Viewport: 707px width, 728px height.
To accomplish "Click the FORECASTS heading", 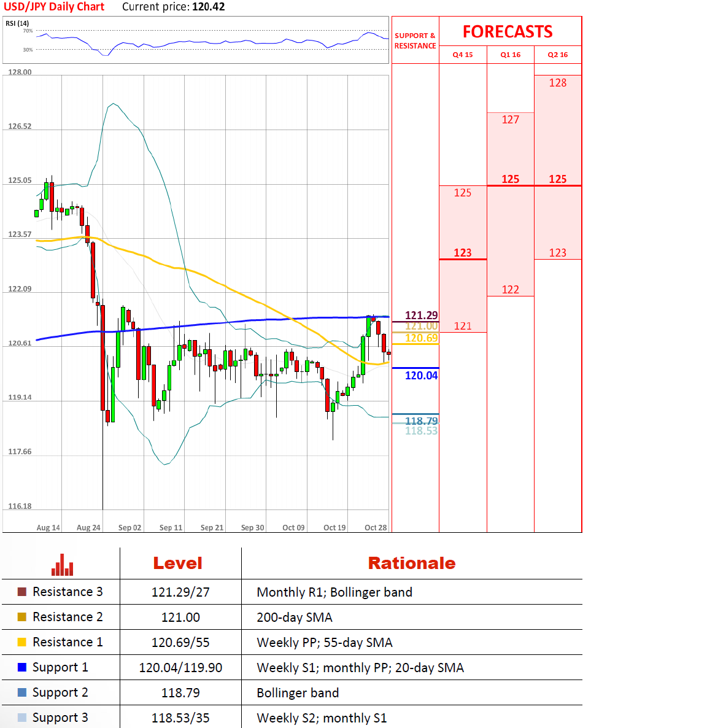I will pos(508,31).
